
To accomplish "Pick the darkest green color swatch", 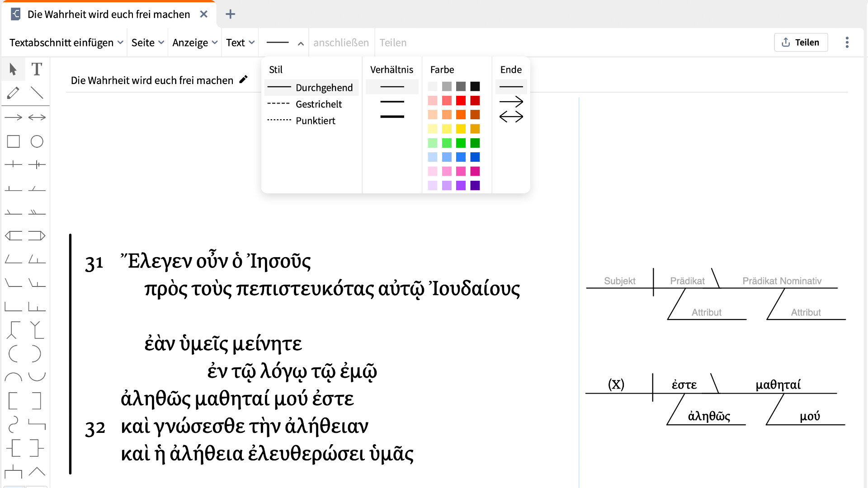I will click(x=475, y=143).
